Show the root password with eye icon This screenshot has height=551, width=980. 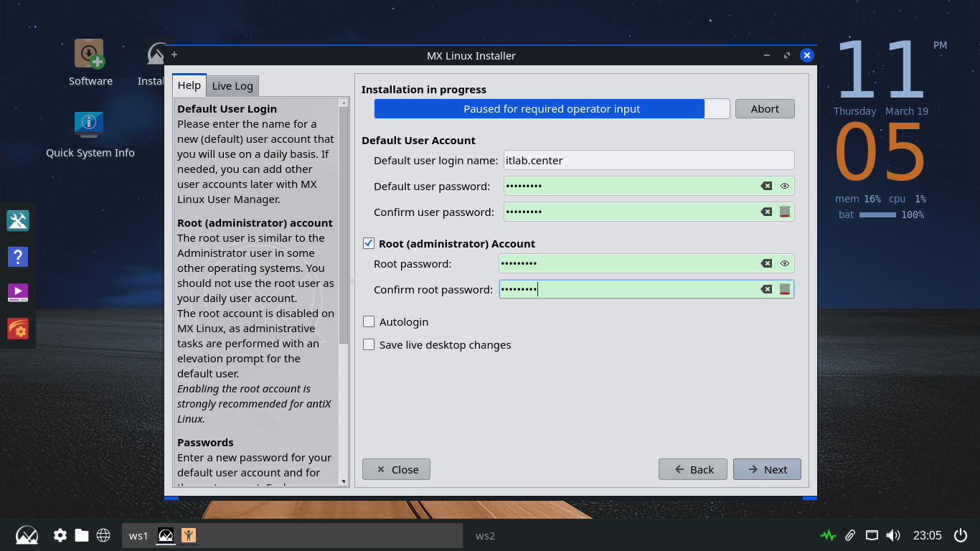point(785,263)
